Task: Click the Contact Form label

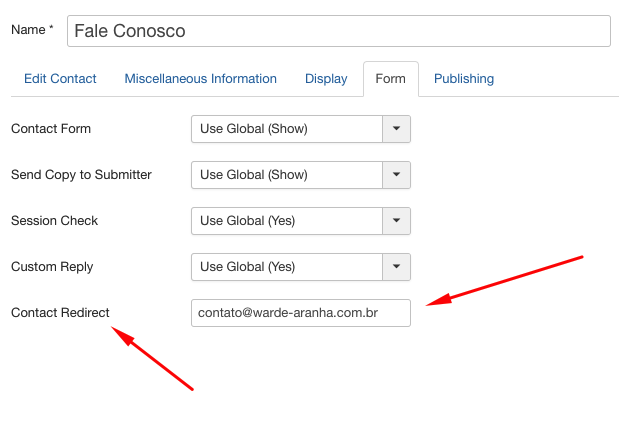Action: (x=51, y=129)
